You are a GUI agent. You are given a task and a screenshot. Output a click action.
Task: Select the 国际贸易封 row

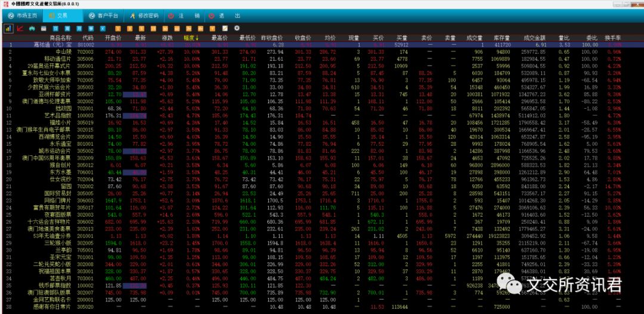point(322,193)
